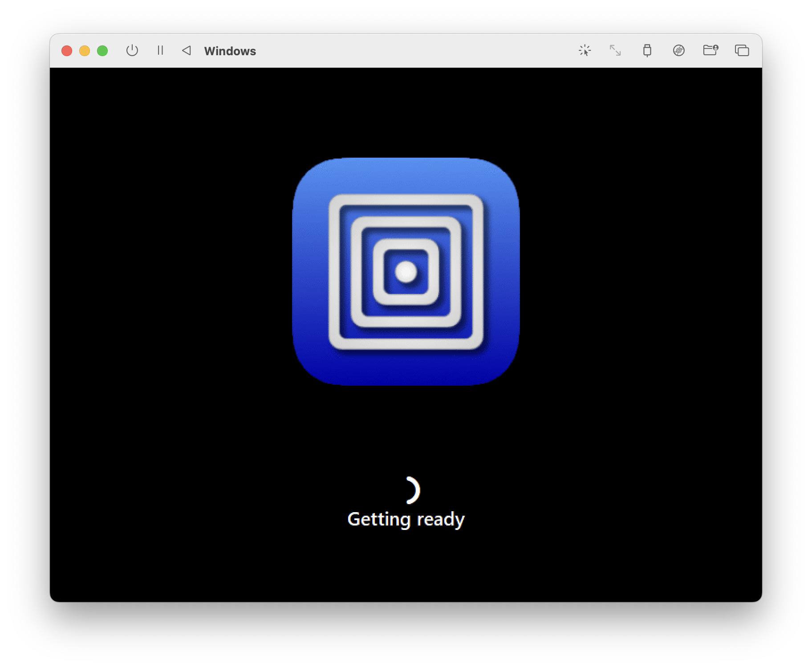Close the Windows VM window

coord(67,51)
